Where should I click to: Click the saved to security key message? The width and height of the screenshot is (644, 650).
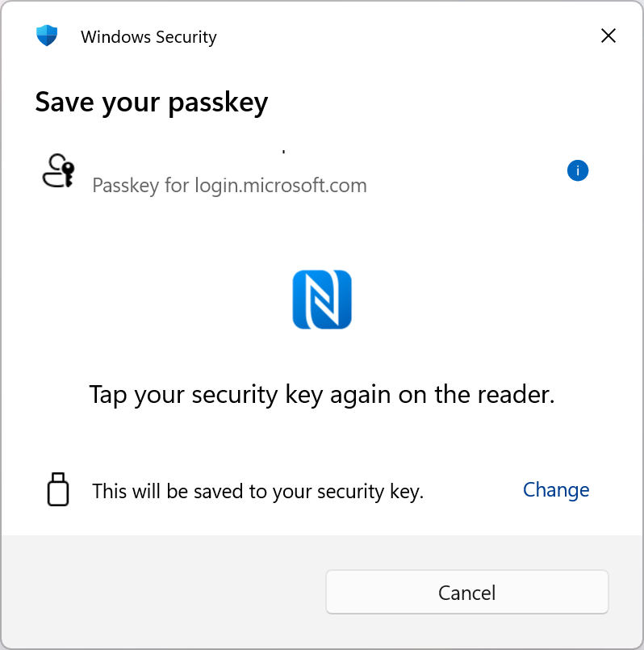257,491
